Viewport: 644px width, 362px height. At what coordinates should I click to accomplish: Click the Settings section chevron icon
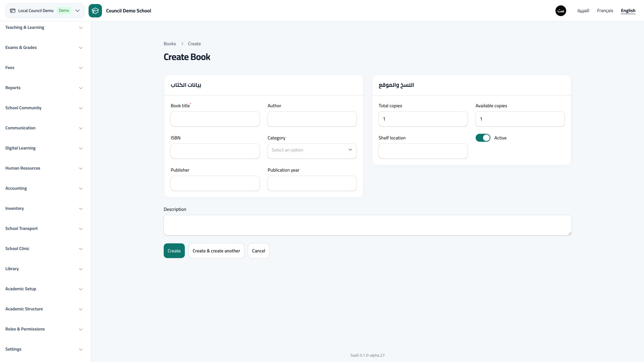(81, 349)
